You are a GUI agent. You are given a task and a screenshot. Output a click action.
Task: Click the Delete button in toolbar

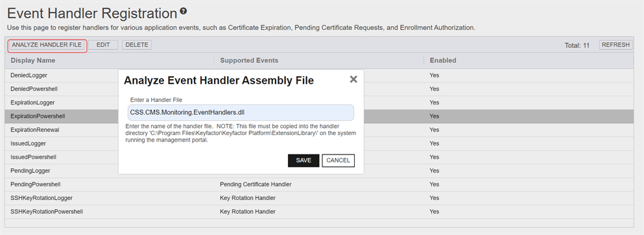[137, 45]
